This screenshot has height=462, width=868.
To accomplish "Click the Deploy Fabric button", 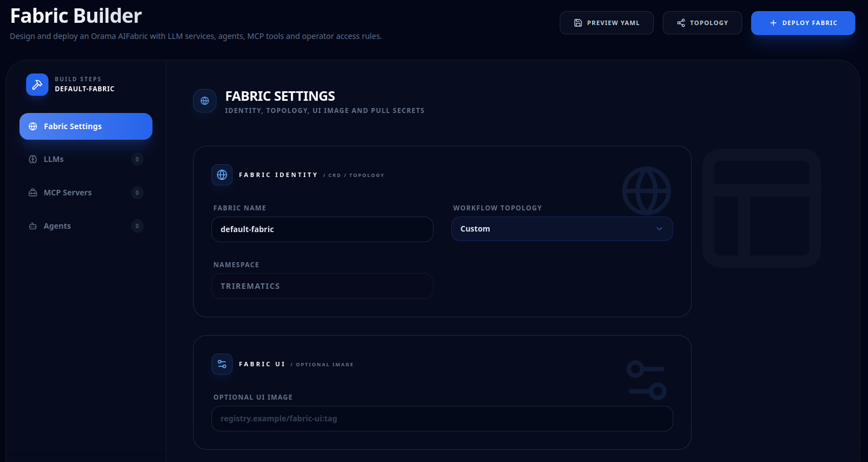I will [803, 23].
